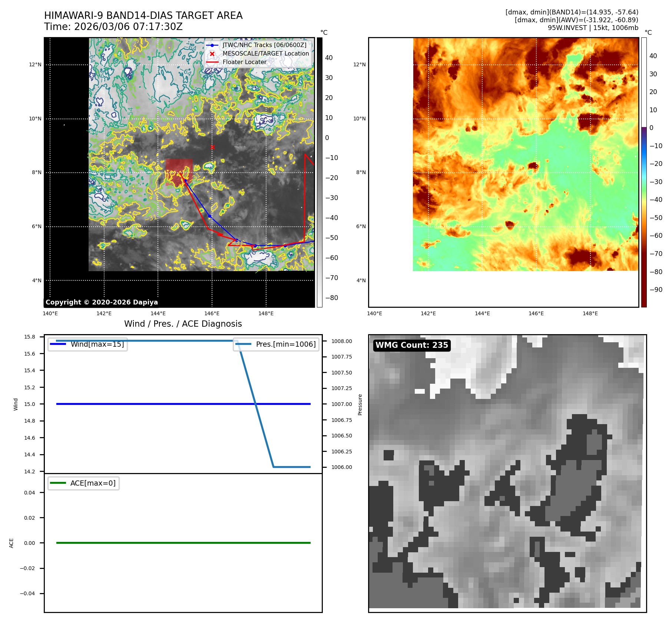Click the JTWC/NHC Tracks [06/0600Z] legend label
The height and width of the screenshot is (626, 672).
(x=264, y=45)
